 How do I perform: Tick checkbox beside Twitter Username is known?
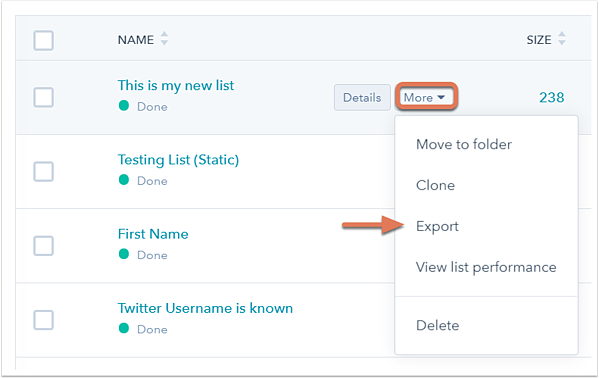[x=44, y=320]
